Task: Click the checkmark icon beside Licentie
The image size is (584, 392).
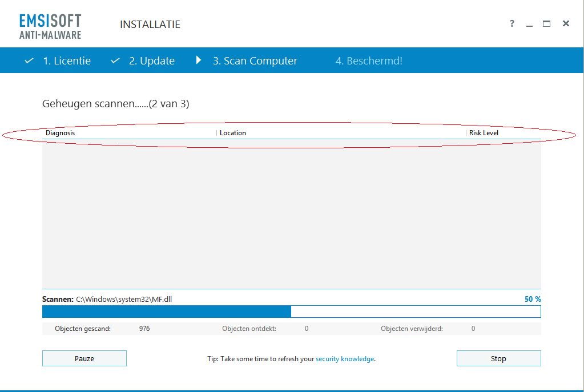Action: coord(29,60)
